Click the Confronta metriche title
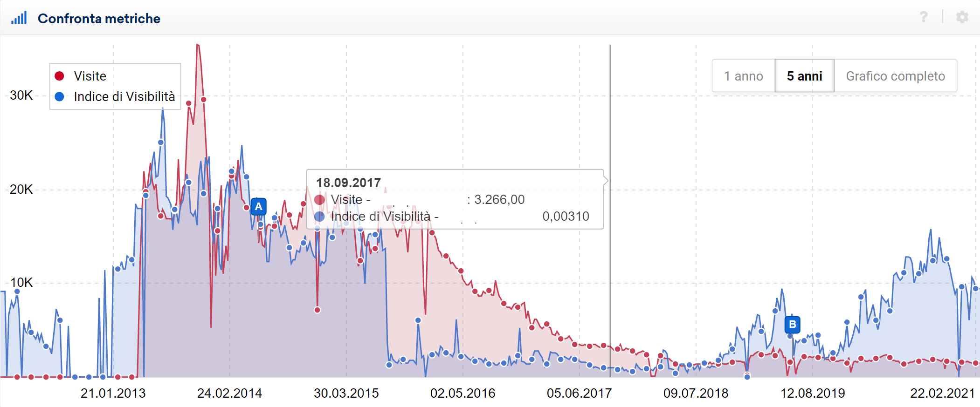Image resolution: width=980 pixels, height=407 pixels. [99, 19]
